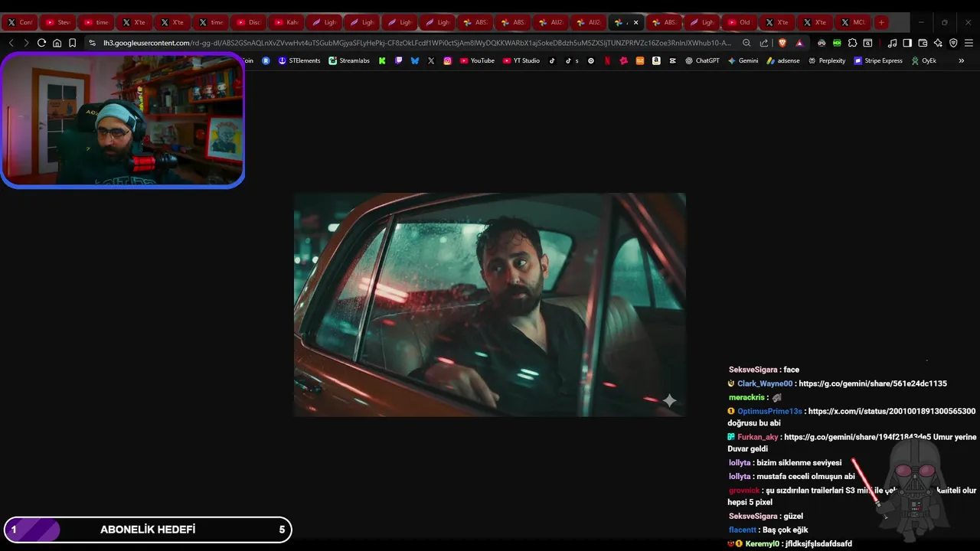
Task: Bookmark this page using toolbar bookmark icon
Action: tap(72, 43)
